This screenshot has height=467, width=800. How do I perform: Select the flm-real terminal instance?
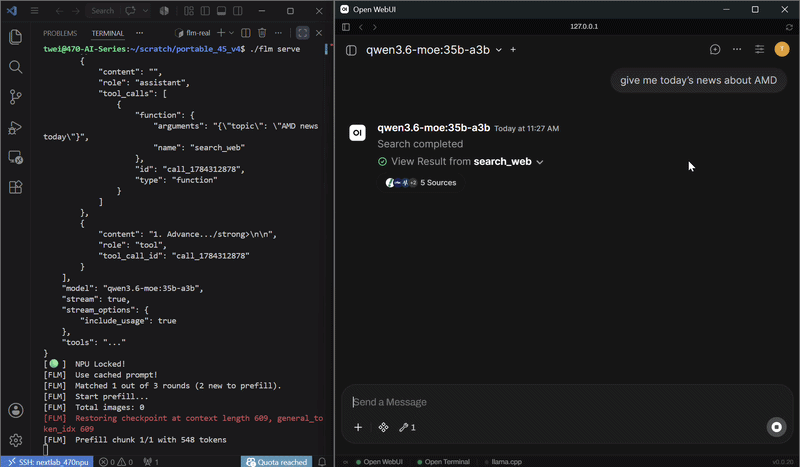pyautogui.click(x=192, y=33)
